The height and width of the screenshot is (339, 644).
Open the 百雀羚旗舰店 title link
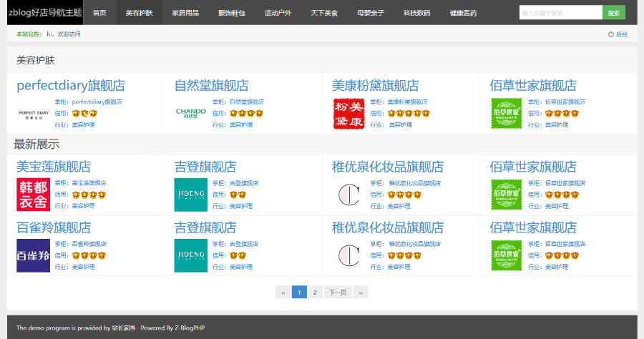coord(54,228)
